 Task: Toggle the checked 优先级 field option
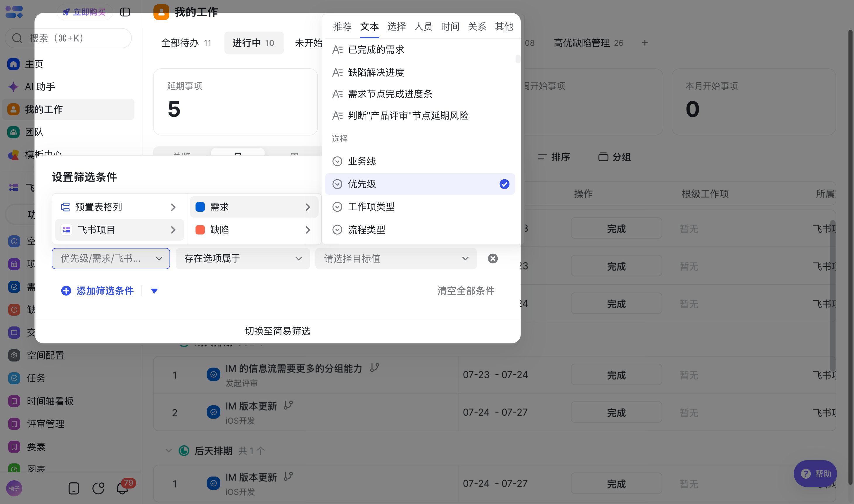[x=420, y=184]
